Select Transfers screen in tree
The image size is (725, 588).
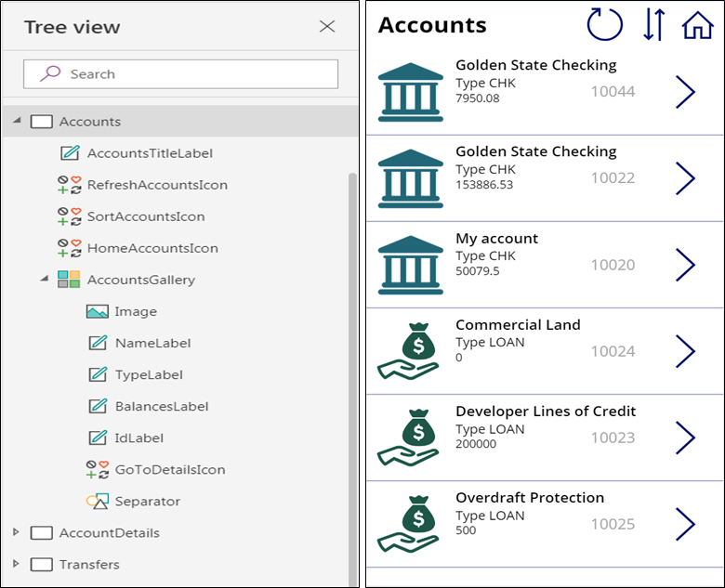click(x=89, y=565)
